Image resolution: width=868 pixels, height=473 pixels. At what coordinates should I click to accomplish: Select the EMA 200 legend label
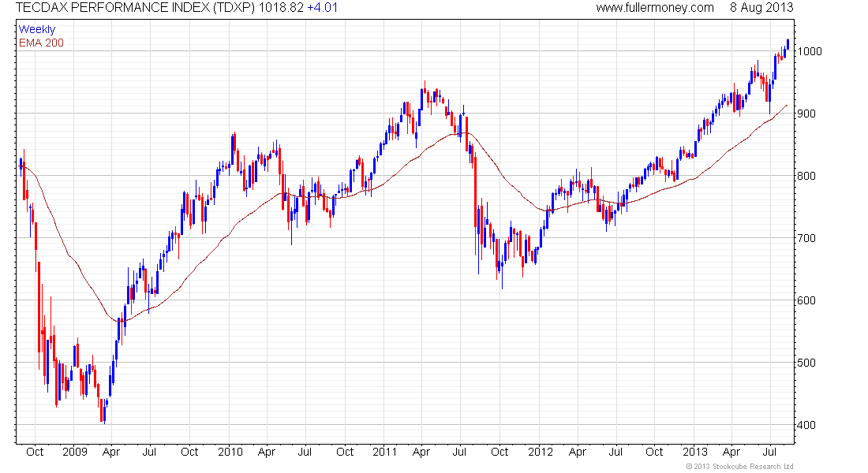coord(41,43)
